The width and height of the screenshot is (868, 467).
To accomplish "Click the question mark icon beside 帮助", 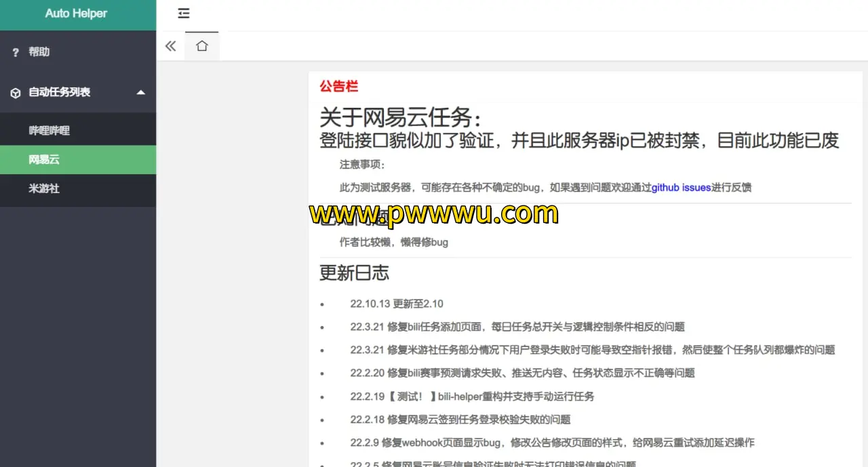I will tap(16, 52).
